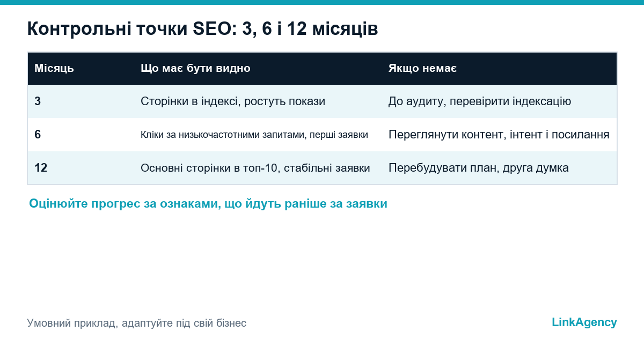Click the LinkAgency brand label
Image resolution: width=644 pixels, height=338 pixels.
pos(584,322)
